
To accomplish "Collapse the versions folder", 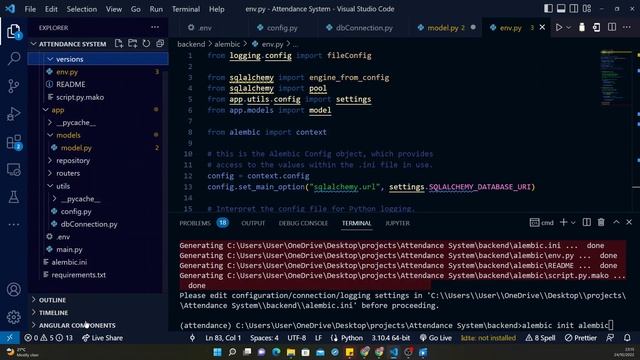I will tap(98, 59).
